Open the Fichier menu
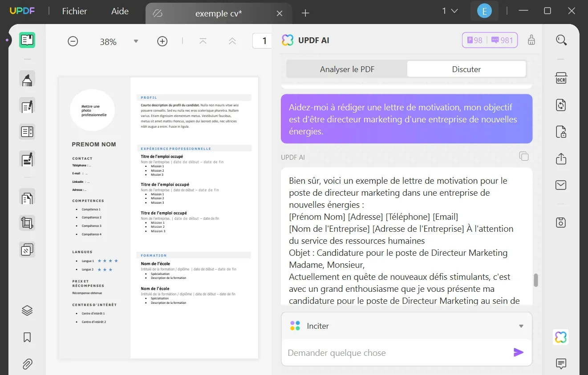Image resolution: width=588 pixels, height=375 pixels. click(74, 11)
